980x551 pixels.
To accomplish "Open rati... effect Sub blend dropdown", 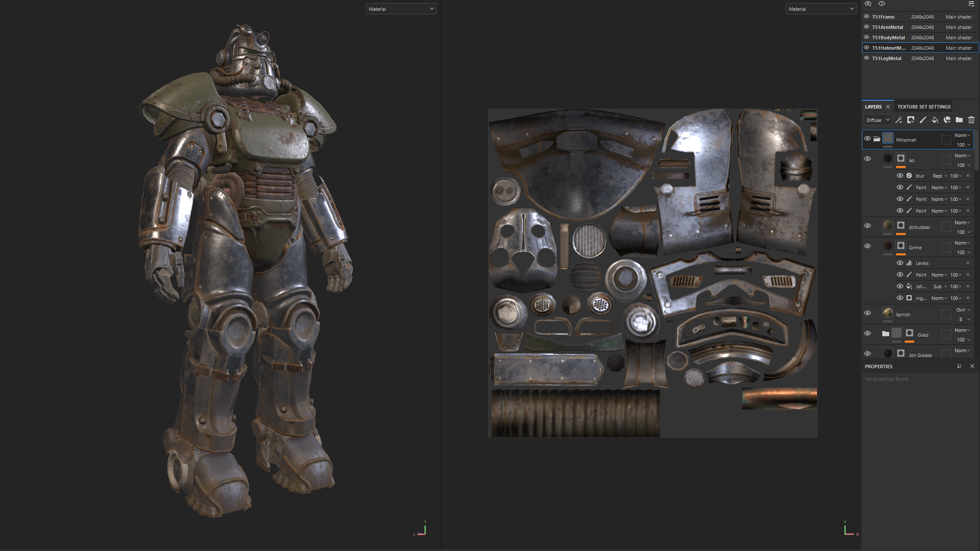I will tap(940, 287).
